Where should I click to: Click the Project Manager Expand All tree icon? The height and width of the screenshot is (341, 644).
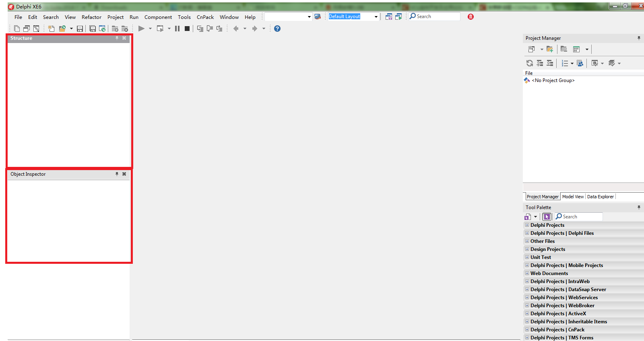(x=540, y=63)
